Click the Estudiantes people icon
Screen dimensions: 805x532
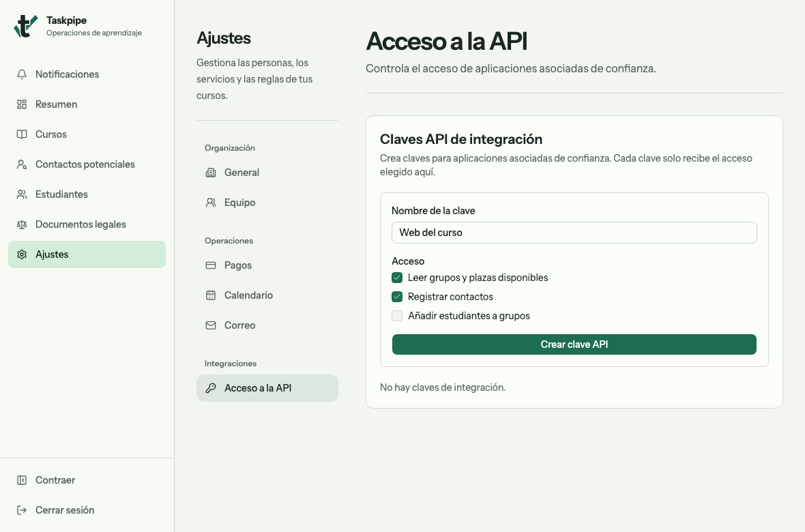click(22, 194)
